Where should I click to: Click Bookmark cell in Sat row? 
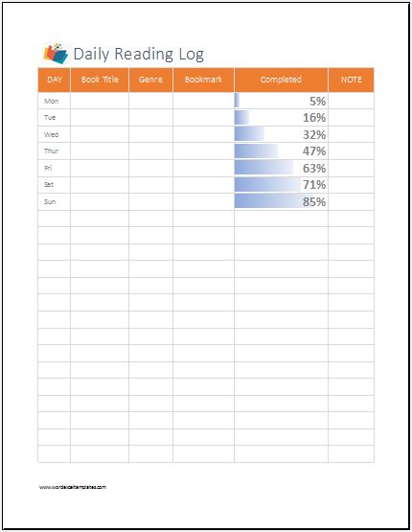tap(203, 185)
